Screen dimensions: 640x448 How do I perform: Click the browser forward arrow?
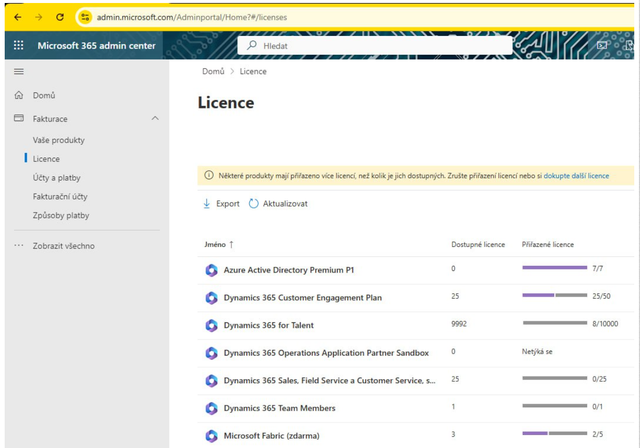pos(39,17)
